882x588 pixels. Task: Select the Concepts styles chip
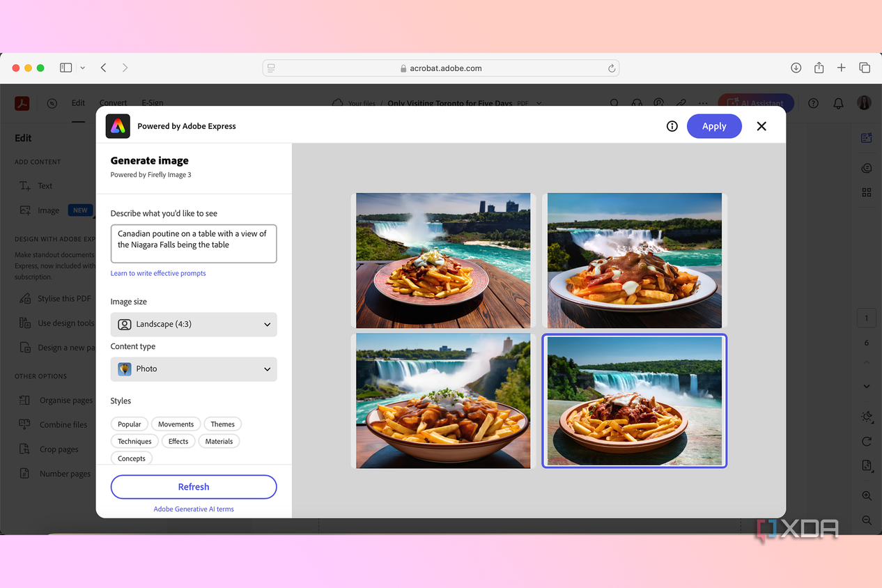tap(132, 458)
